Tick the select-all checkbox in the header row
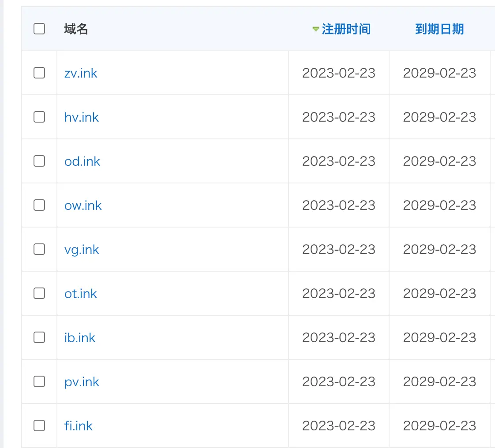The height and width of the screenshot is (448, 495). 39,29
